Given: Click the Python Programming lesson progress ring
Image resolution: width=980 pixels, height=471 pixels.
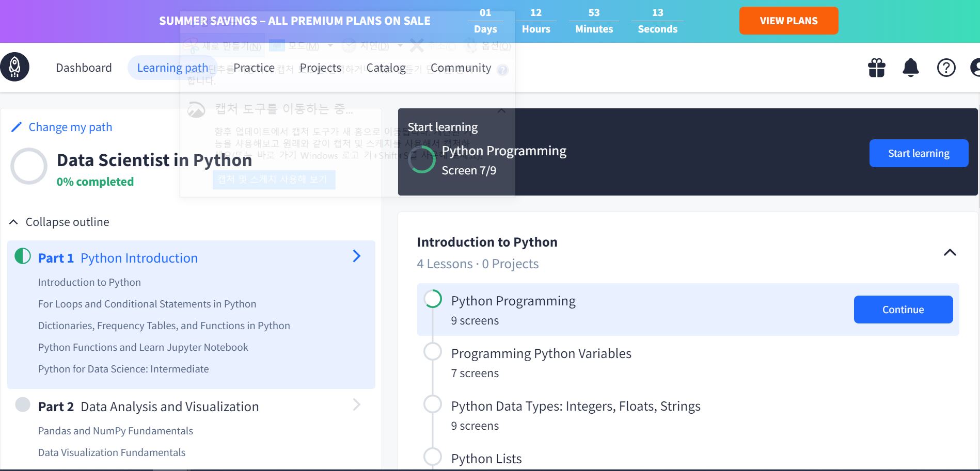Looking at the screenshot, I should point(433,299).
